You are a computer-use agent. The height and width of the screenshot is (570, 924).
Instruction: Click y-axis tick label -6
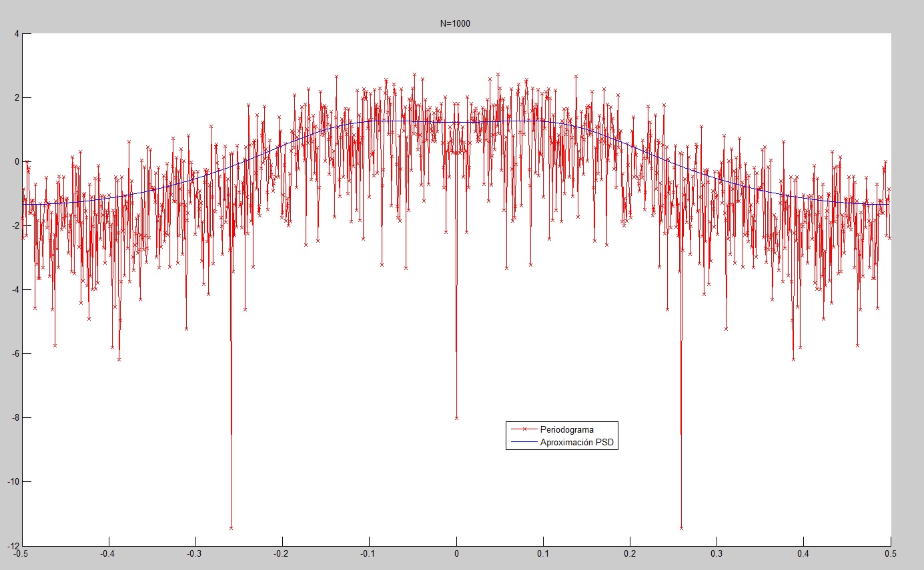coord(14,353)
